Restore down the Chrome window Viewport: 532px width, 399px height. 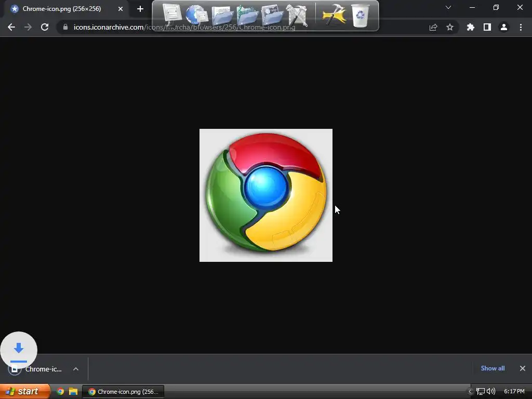(x=496, y=7)
